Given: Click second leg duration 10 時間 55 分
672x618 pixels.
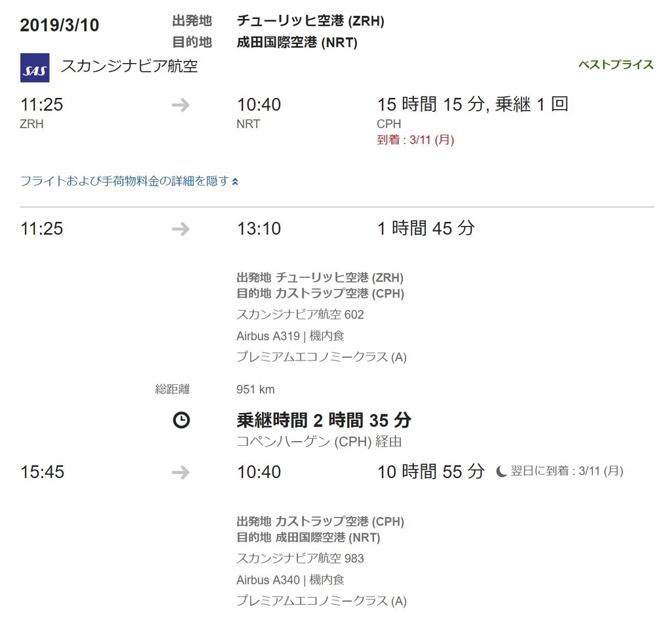Looking at the screenshot, I should click(431, 472).
